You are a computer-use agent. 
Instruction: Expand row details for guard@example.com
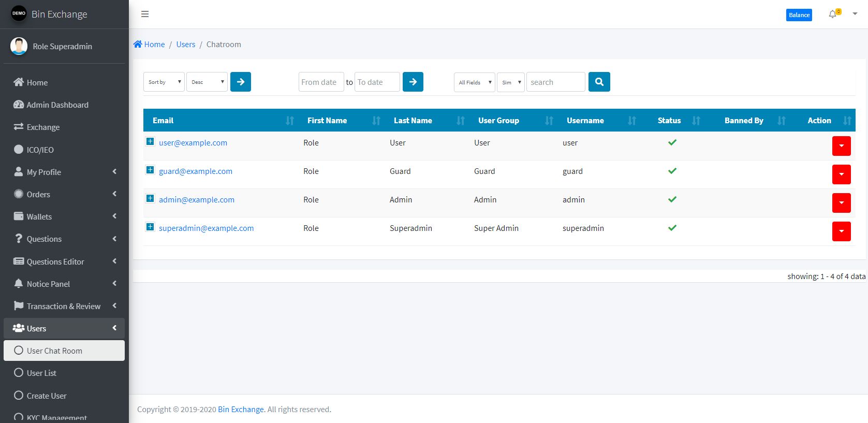click(x=150, y=170)
